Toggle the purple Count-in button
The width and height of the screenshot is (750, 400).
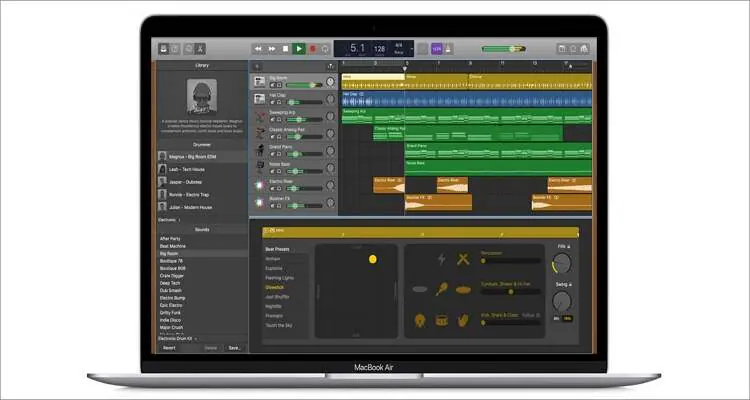437,49
